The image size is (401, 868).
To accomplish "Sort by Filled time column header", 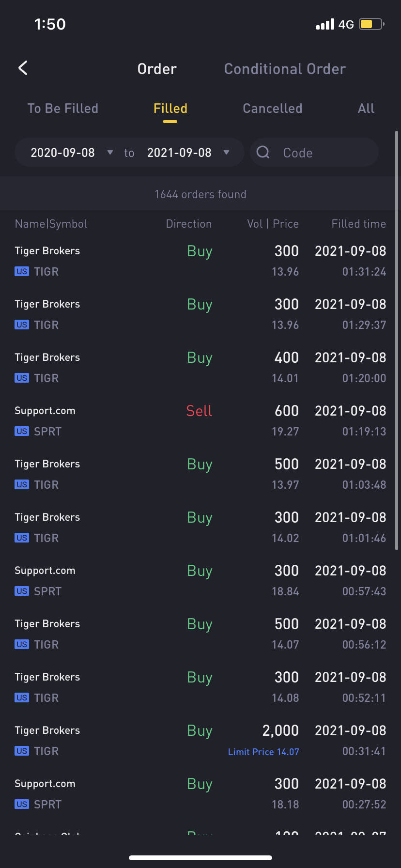I will 358,224.
